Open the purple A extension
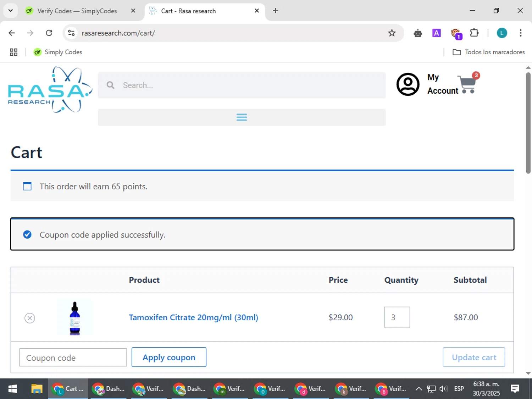The image size is (532, 399). pos(436,33)
